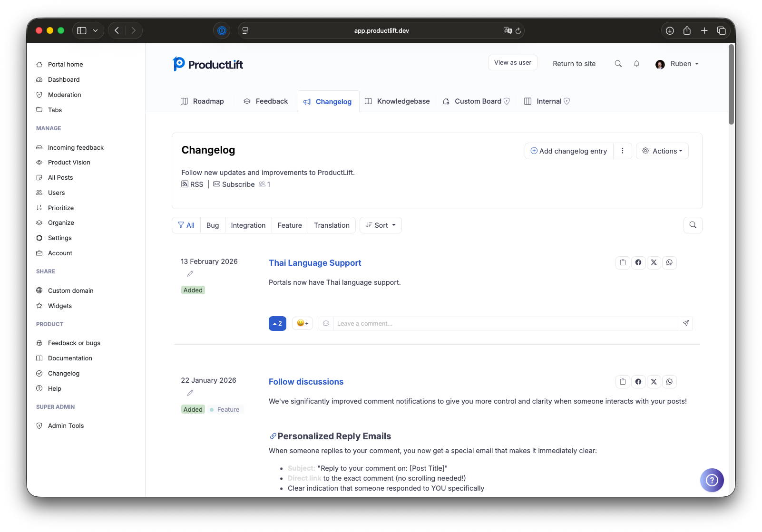
Task: Open the RSS feed link
Action: coord(192,184)
